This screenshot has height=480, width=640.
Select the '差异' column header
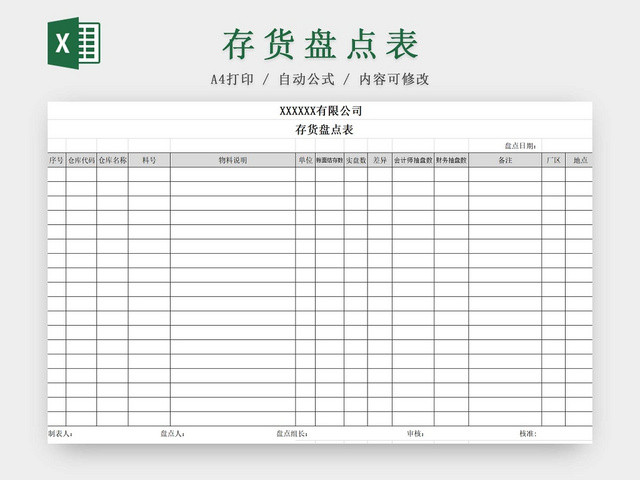(380, 160)
